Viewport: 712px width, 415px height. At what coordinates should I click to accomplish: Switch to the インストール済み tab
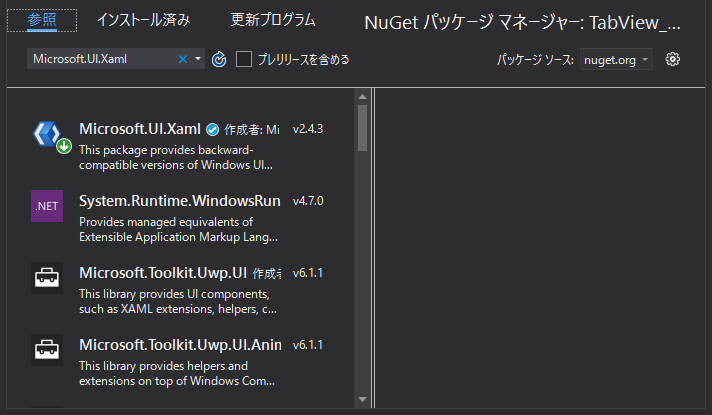[143, 20]
